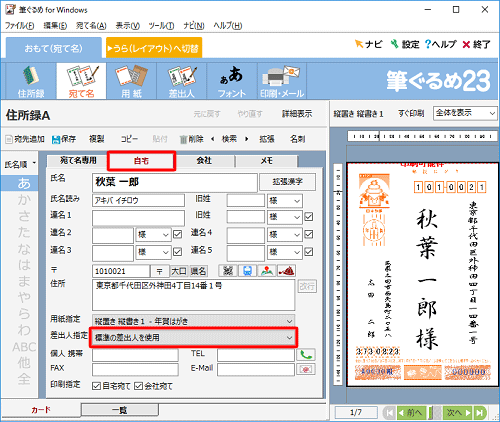Open the 連名5 honorific dropdown

[x=285, y=252]
